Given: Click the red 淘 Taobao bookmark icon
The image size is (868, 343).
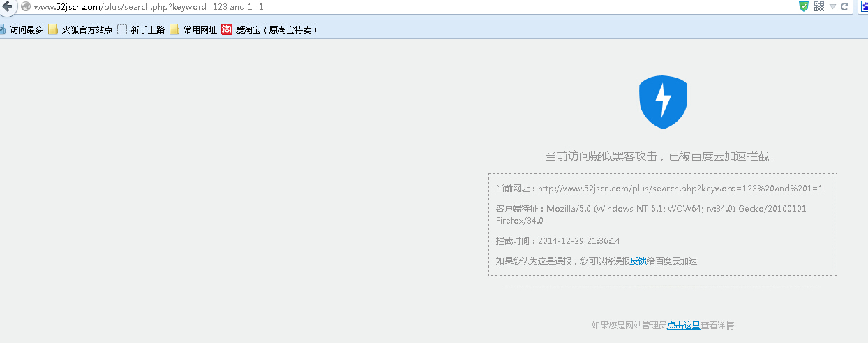Looking at the screenshot, I should 227,29.
